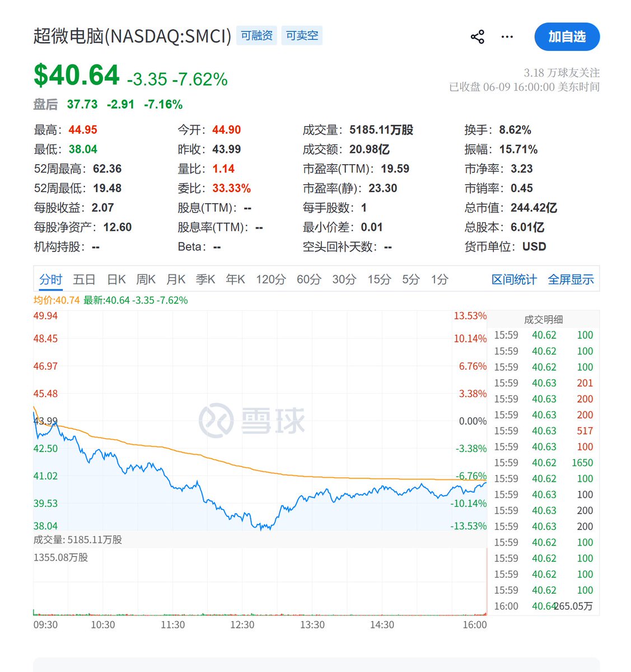Click the 49.94 price axis label
The width and height of the screenshot is (631, 672).
(x=45, y=316)
